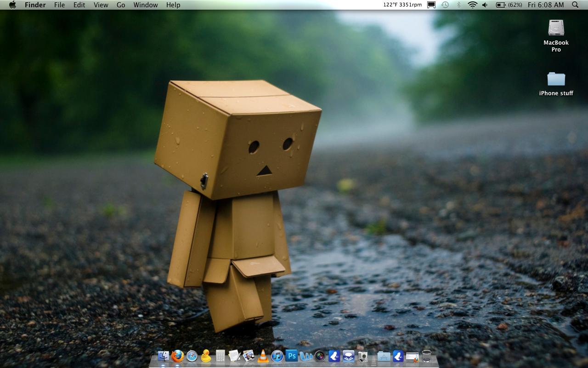Open the paper-and-pen text editor dock icon
The image size is (588, 368).
[x=234, y=356]
